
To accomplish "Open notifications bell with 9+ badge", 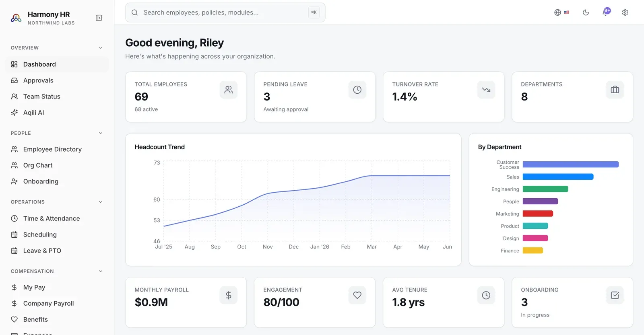I will coord(606,12).
